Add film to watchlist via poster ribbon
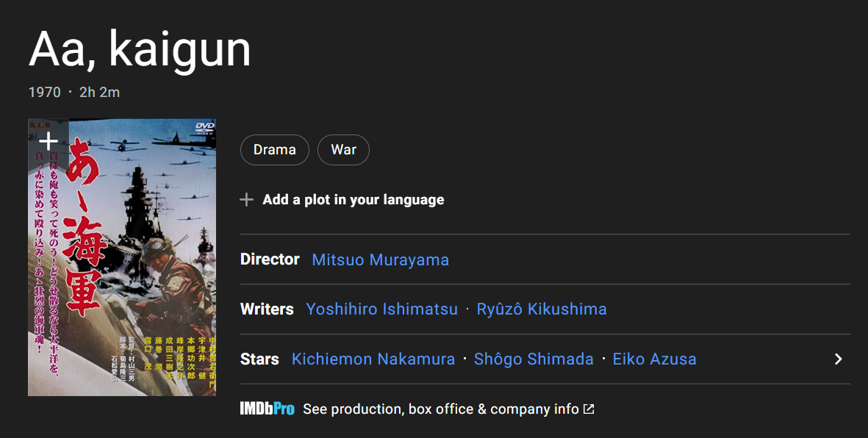 point(48,141)
